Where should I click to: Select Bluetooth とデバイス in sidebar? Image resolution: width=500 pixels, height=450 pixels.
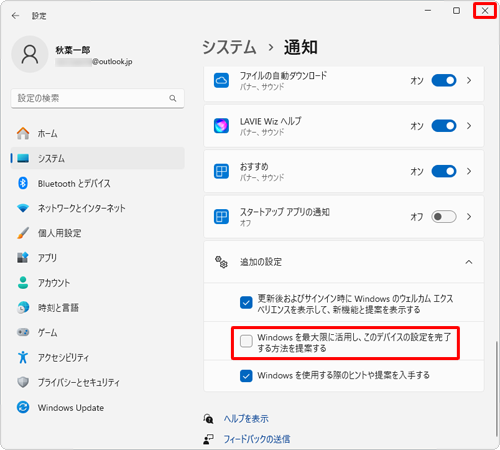tap(74, 183)
